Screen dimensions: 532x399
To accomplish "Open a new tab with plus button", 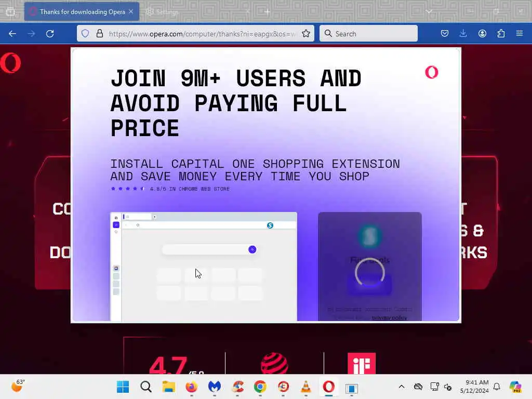I will [268, 12].
